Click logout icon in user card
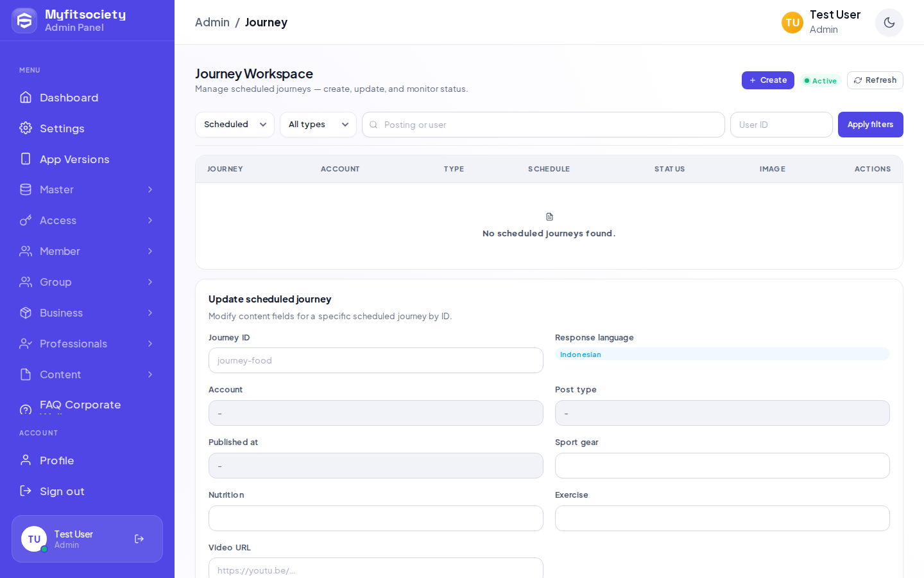This screenshot has width=924, height=578. pos(139,539)
